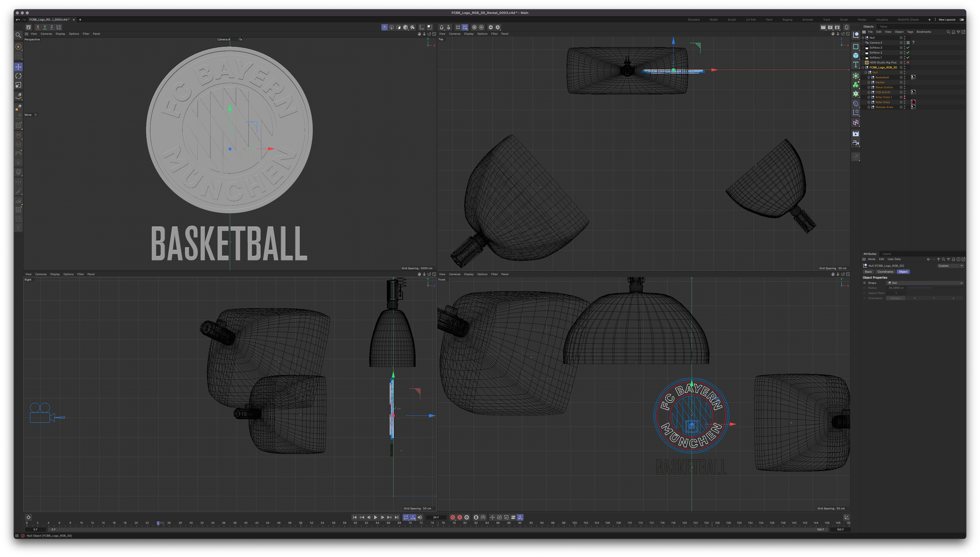Add a Text spline from the side palette
The width and height of the screenshot is (980, 557).
click(x=856, y=64)
